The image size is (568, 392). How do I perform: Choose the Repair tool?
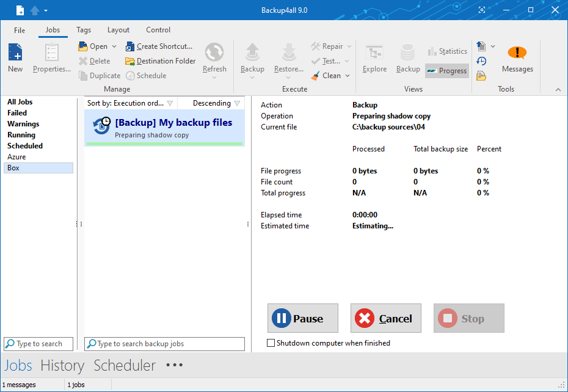point(327,46)
